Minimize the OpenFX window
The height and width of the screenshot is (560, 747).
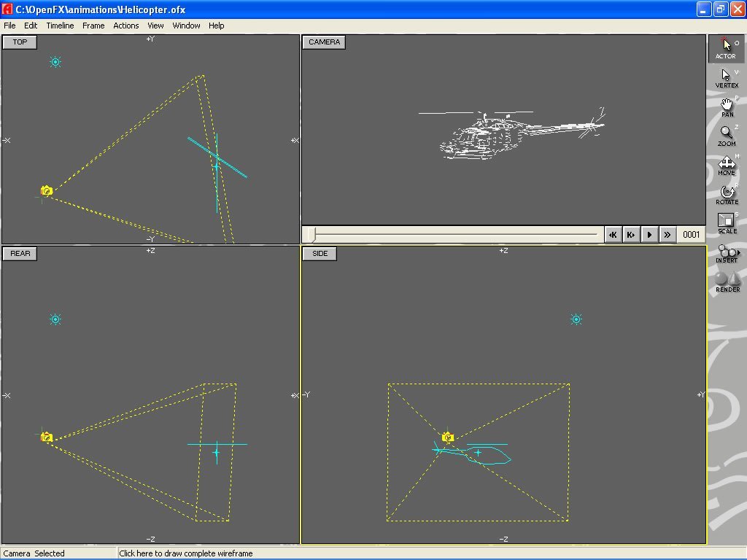coord(704,9)
